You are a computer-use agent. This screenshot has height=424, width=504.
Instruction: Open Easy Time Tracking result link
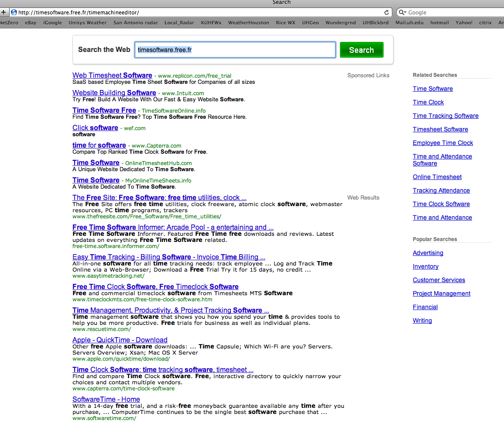click(x=169, y=257)
